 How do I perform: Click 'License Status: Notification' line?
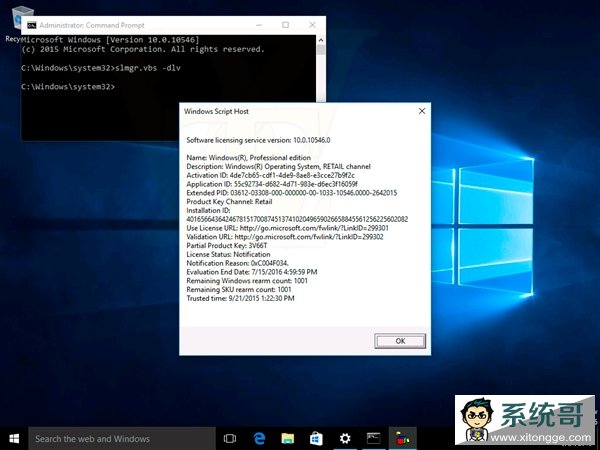click(x=228, y=254)
